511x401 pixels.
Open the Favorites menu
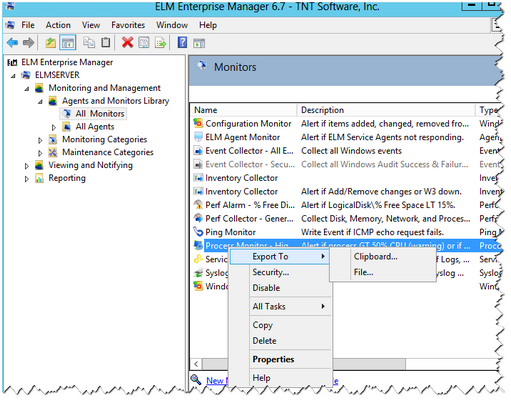coord(128,25)
